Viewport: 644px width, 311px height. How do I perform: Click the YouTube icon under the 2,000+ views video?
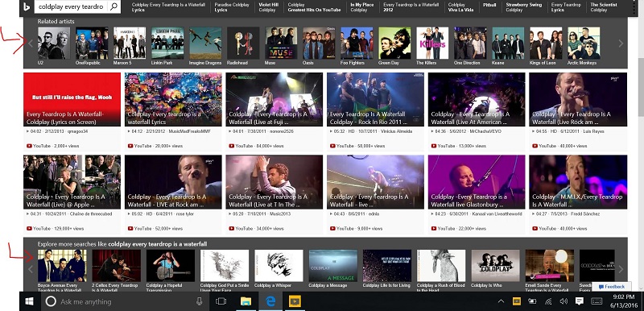(x=29, y=146)
